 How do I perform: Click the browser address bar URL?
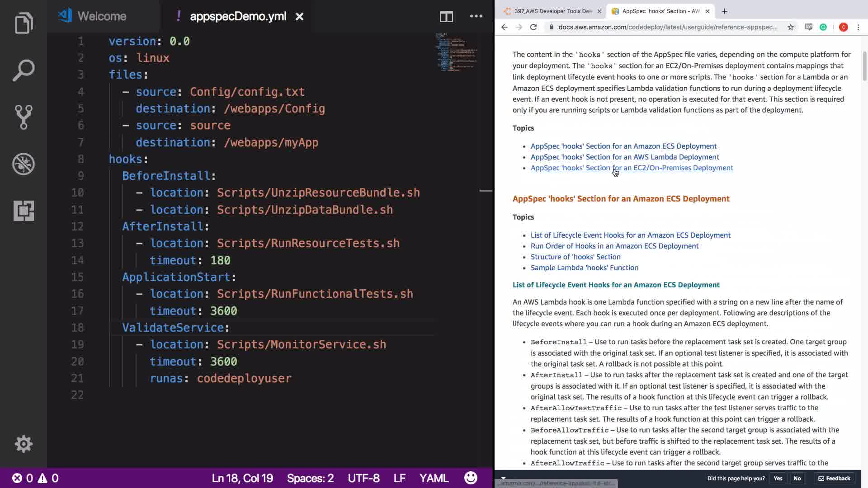[x=667, y=27]
